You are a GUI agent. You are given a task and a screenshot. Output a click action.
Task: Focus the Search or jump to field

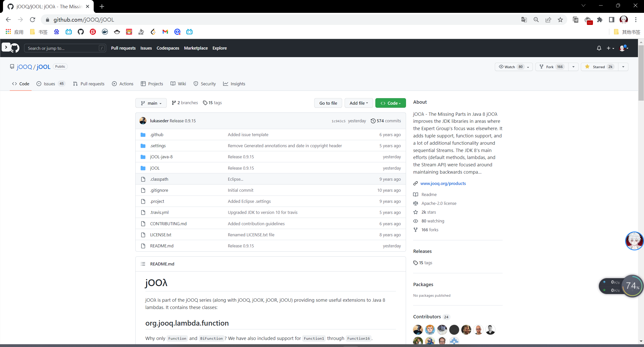[63, 48]
